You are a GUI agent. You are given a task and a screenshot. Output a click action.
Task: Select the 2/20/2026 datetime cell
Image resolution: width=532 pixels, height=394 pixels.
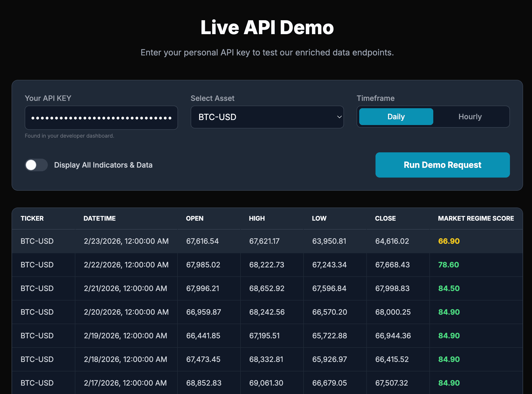[126, 312]
